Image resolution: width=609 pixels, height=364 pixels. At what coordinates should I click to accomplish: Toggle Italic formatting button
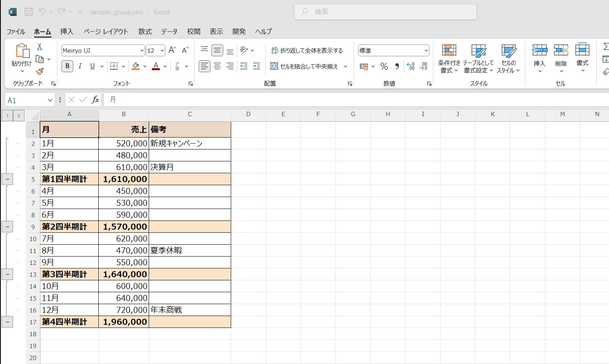click(80, 66)
